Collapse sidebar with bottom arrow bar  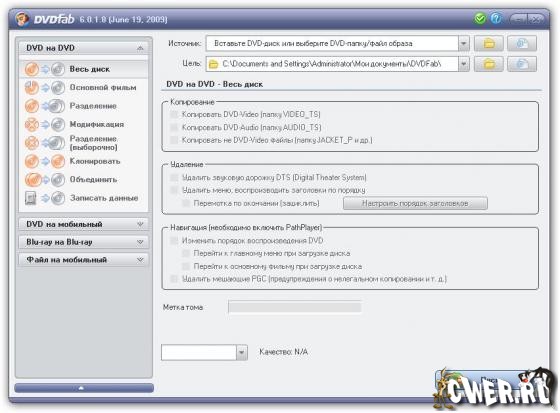(x=84, y=388)
